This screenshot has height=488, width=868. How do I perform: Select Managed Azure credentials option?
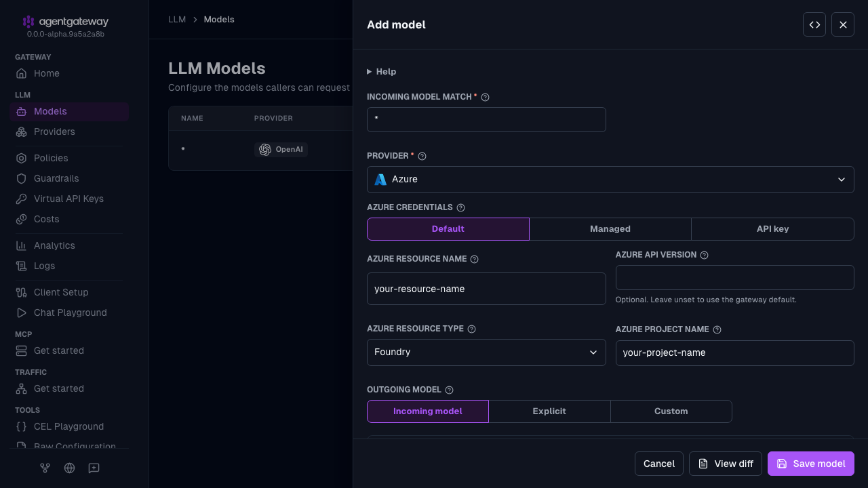pyautogui.click(x=610, y=229)
